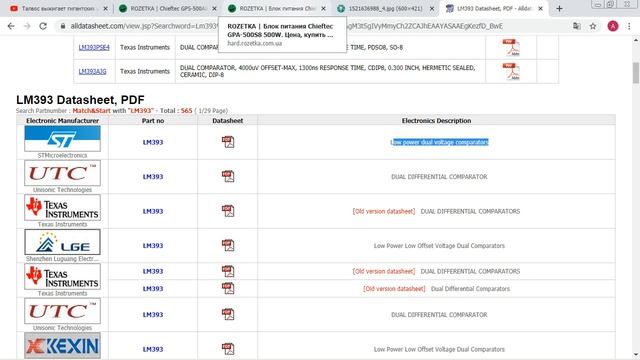Open PDF icon for LM393AJG row
This screenshot has height=360, width=640.
[x=511, y=71]
